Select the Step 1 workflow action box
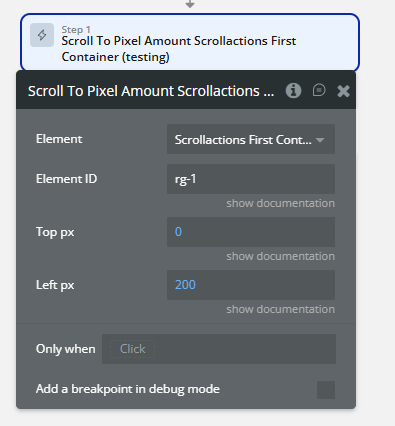The height and width of the screenshot is (426, 395). click(190, 42)
